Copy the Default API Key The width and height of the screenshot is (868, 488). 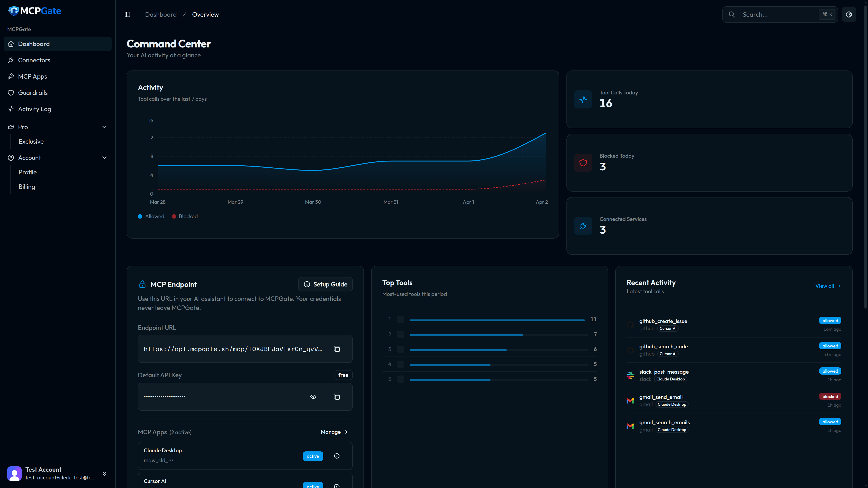[x=337, y=397]
